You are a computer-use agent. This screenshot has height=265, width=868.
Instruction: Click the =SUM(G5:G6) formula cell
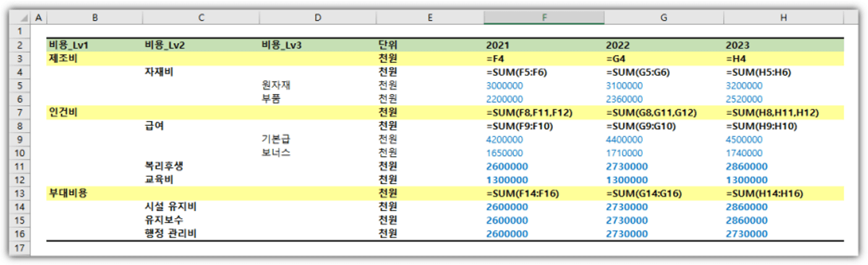(x=664, y=72)
